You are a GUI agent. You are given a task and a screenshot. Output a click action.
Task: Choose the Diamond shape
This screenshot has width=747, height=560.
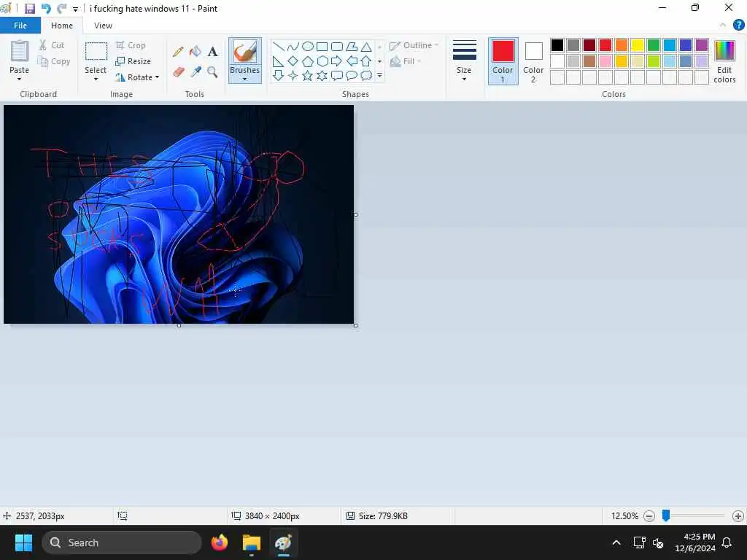coord(293,61)
